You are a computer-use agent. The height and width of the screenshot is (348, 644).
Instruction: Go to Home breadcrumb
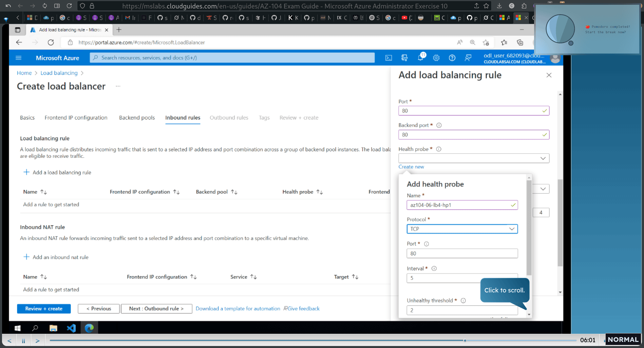[x=24, y=73]
